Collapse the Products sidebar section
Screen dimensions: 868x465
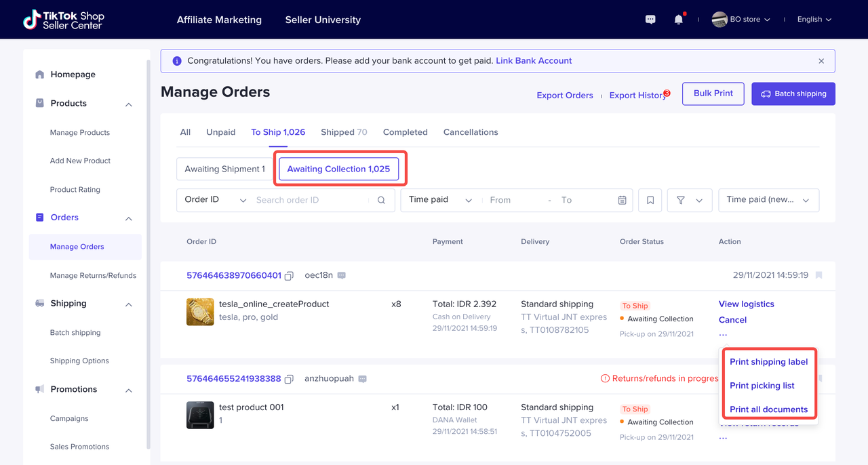click(x=129, y=104)
